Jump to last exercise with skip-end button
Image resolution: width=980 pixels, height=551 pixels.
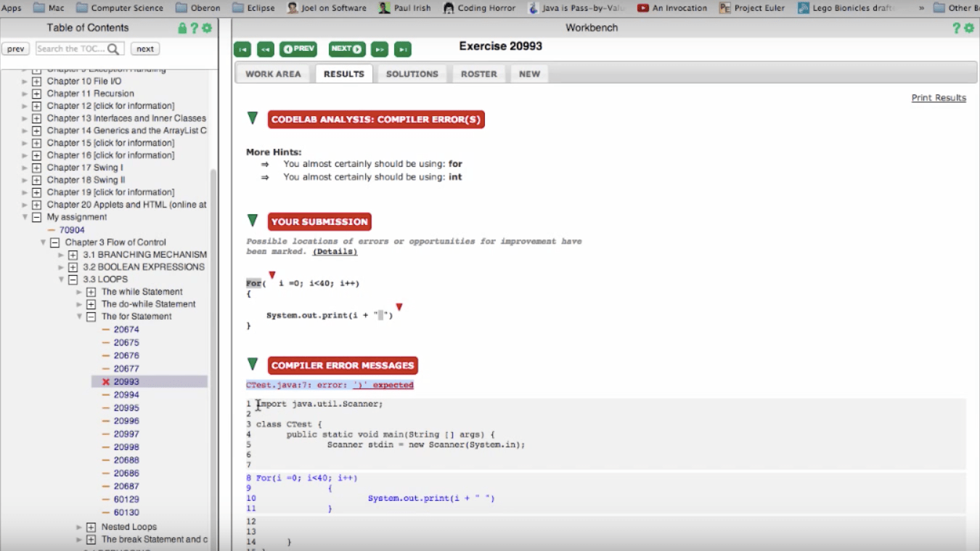tap(402, 49)
